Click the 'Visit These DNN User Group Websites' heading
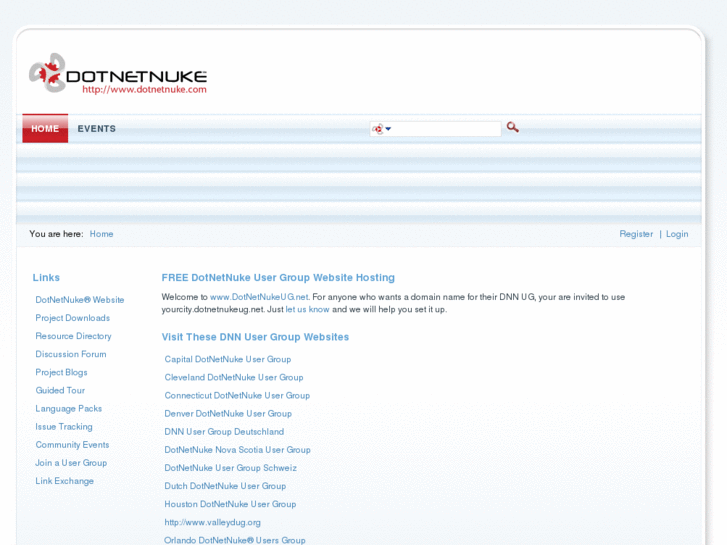 (x=255, y=337)
